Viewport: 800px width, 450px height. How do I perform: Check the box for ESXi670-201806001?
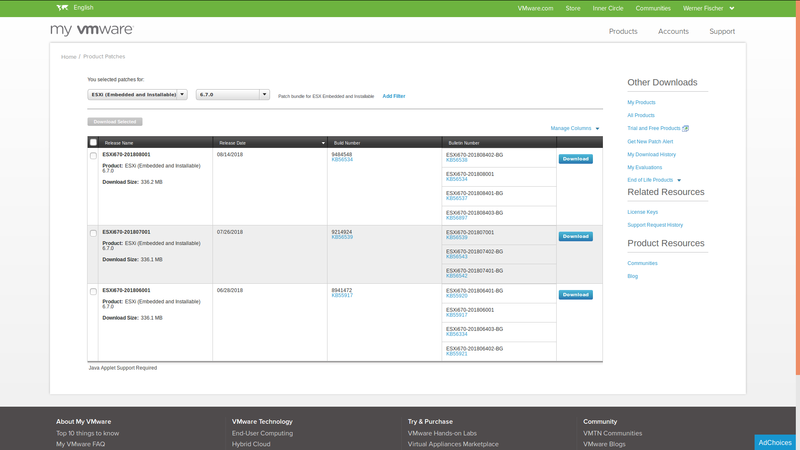tap(93, 291)
